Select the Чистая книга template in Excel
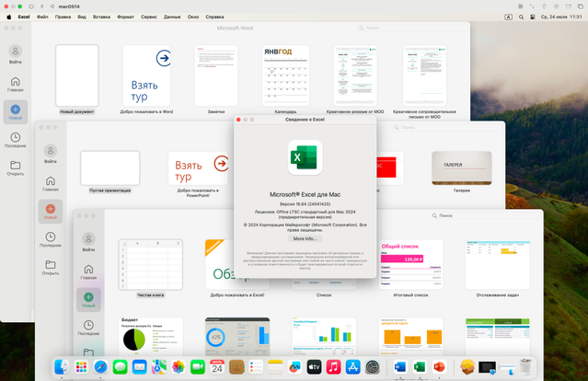Image resolution: width=588 pixels, height=381 pixels. pyautogui.click(x=150, y=265)
